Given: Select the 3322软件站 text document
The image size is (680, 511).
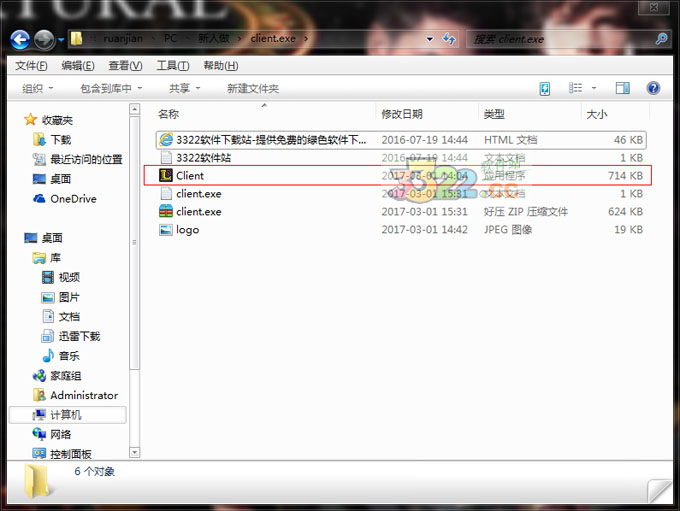Looking at the screenshot, I should 401,157.
